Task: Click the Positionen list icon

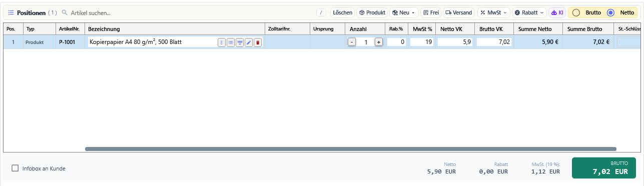Action: [x=11, y=12]
